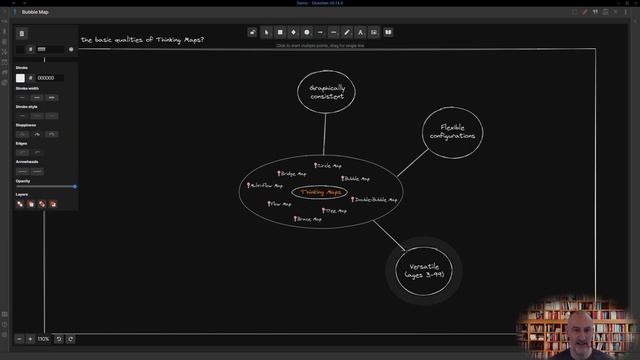Set stroke style to solid
Image resolution: width=640 pixels, height=360 pixels.
point(22,116)
